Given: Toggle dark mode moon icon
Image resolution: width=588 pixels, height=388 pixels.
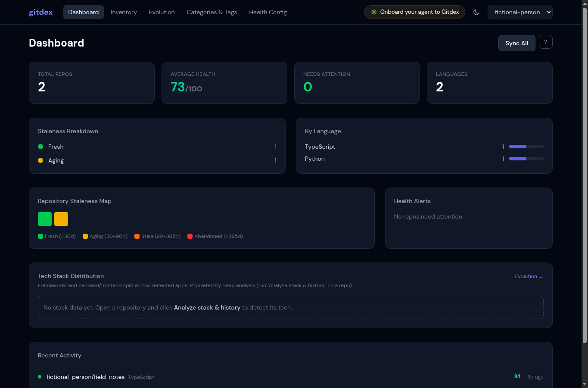Looking at the screenshot, I should pyautogui.click(x=476, y=12).
